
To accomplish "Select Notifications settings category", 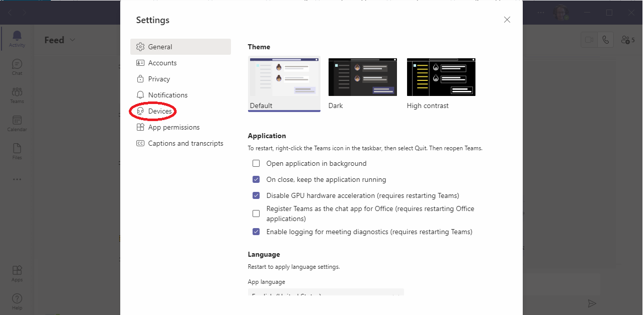I will (181, 95).
